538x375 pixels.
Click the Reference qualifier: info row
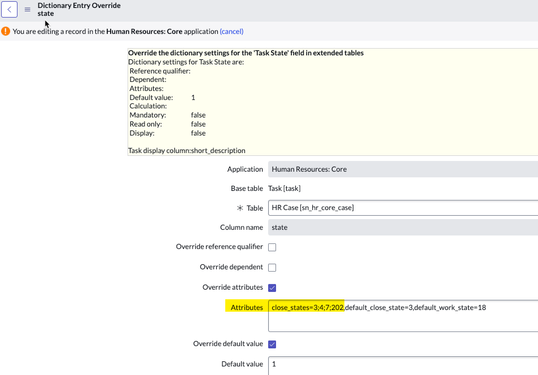160,71
